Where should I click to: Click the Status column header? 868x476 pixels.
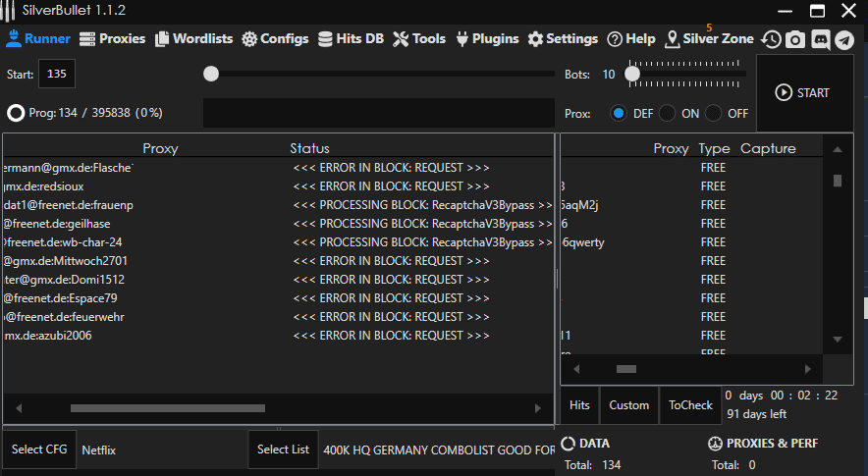pyautogui.click(x=309, y=148)
